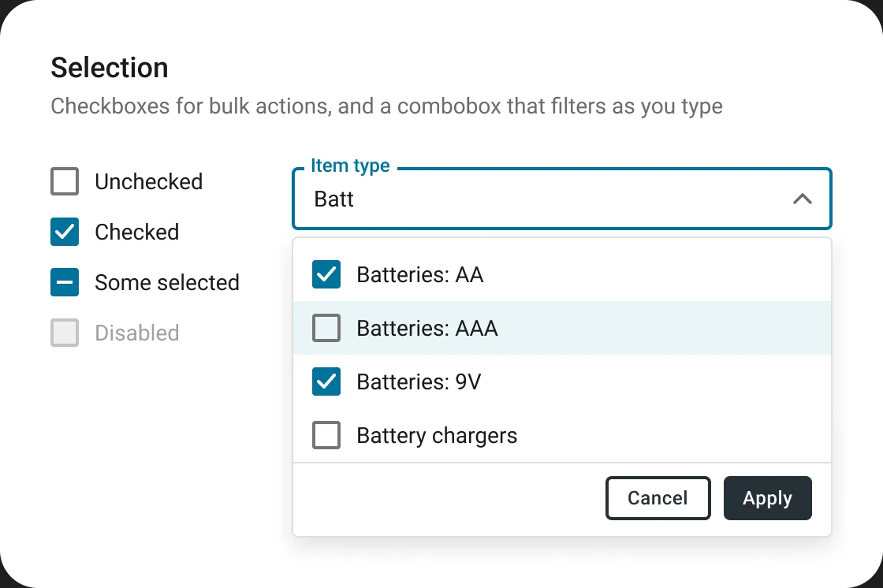Viewport: 883px width, 588px height.
Task: Click the 'Checked' label
Action: pyautogui.click(x=137, y=232)
